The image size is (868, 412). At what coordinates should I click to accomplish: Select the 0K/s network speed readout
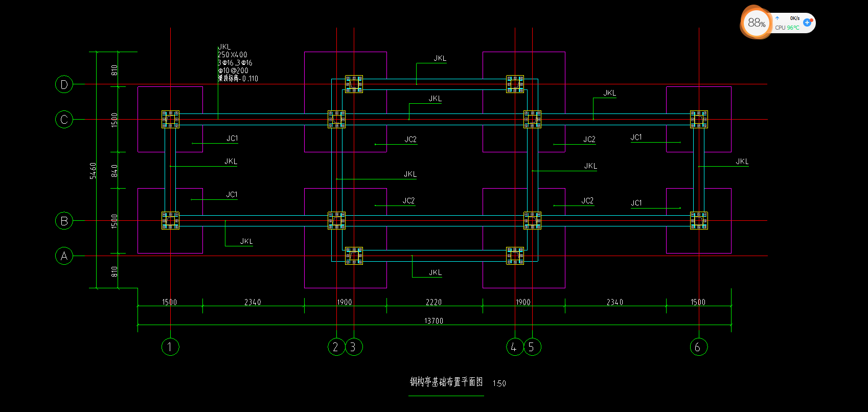tap(794, 18)
